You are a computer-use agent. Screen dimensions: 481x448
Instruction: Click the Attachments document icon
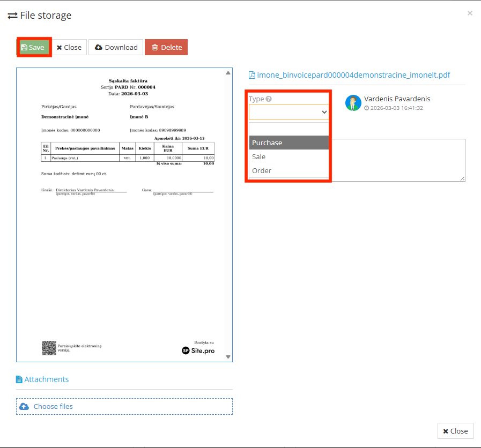point(20,379)
